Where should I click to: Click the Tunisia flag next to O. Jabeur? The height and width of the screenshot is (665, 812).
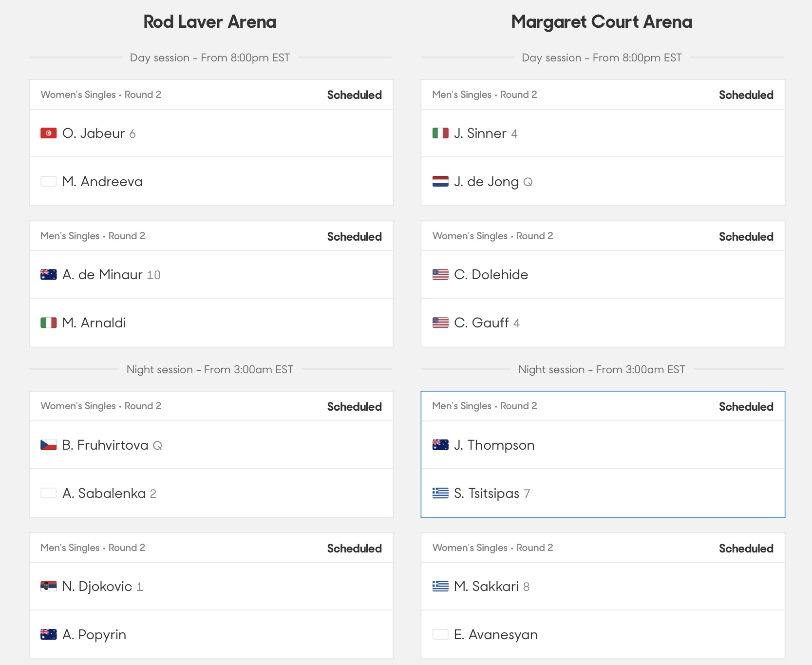[49, 133]
